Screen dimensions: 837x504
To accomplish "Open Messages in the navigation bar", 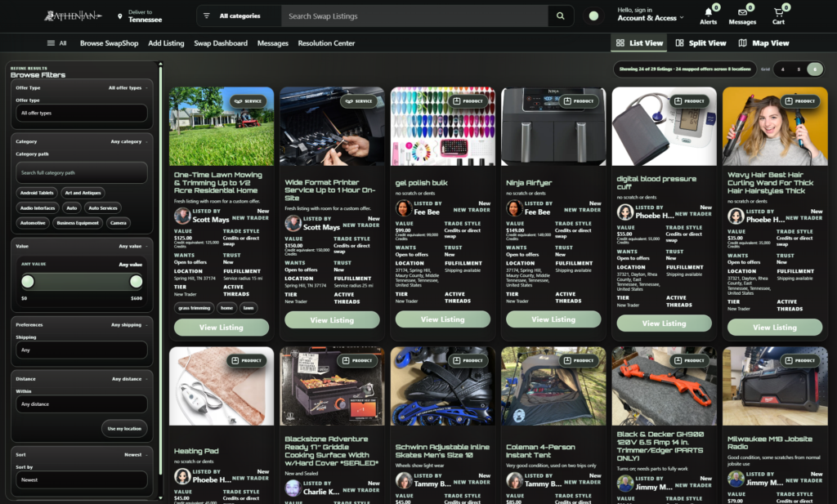I will coord(273,43).
